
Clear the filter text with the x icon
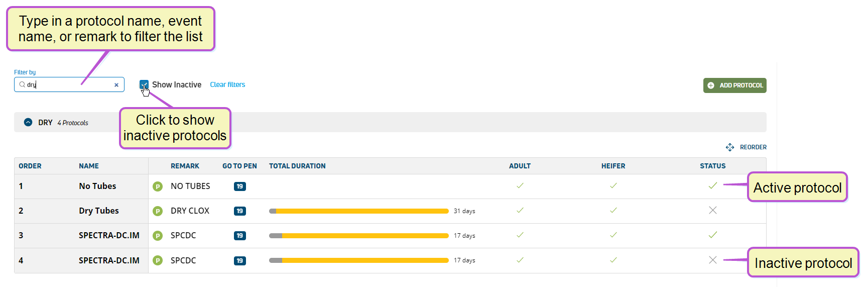click(x=116, y=85)
